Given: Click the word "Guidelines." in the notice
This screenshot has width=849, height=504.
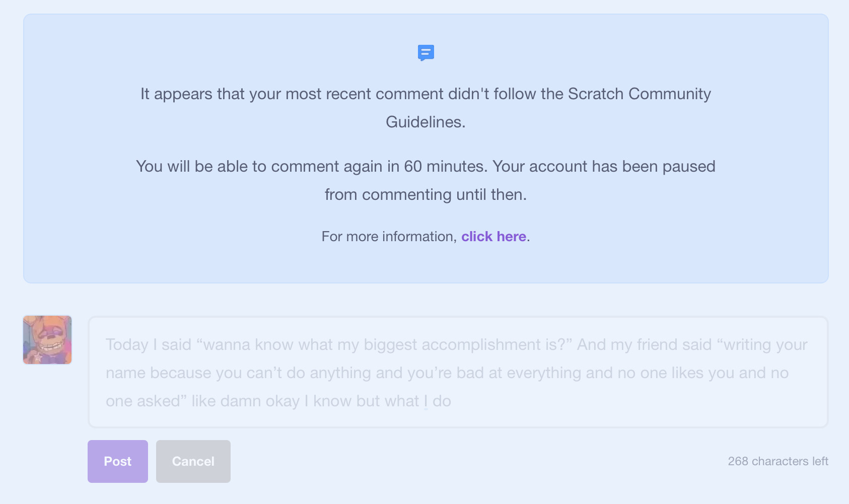Looking at the screenshot, I should 426,122.
